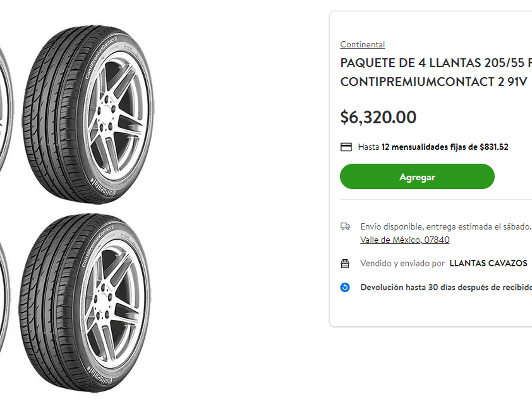
Task: Click the $6,320.00 price text
Action: tap(378, 117)
